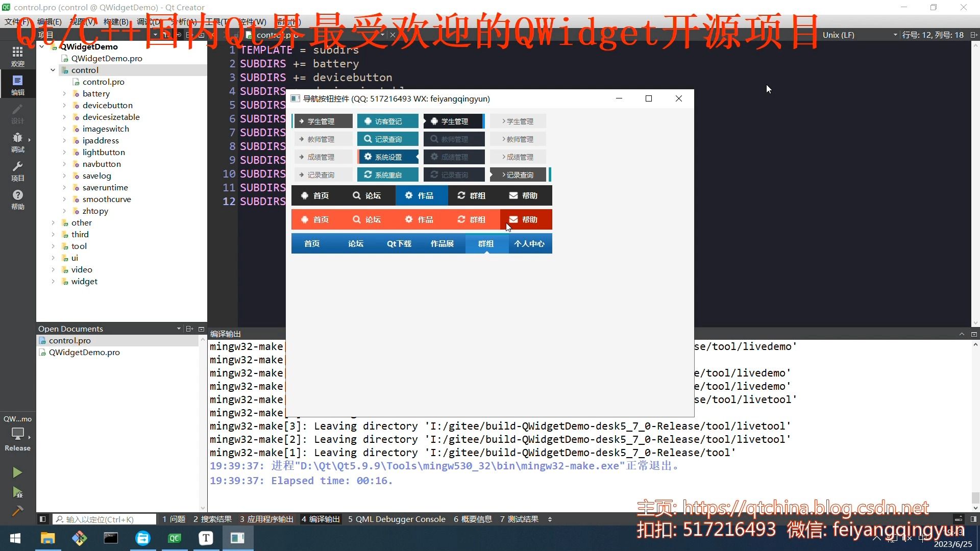980x551 pixels.
Task: Open the Design (设计) mode
Action: 17,114
